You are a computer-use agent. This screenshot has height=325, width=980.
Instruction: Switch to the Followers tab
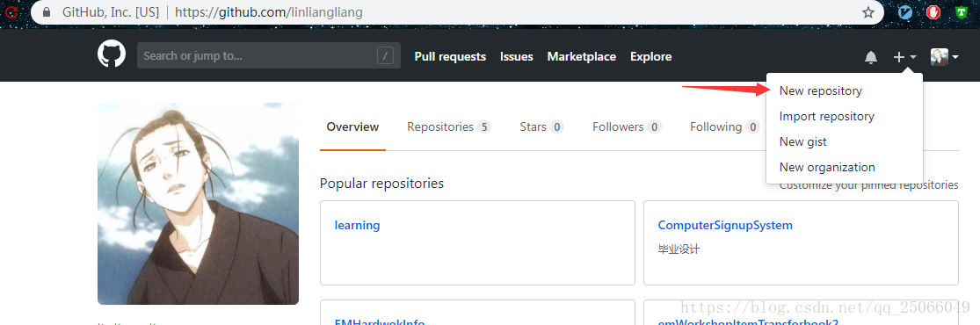[x=627, y=126]
